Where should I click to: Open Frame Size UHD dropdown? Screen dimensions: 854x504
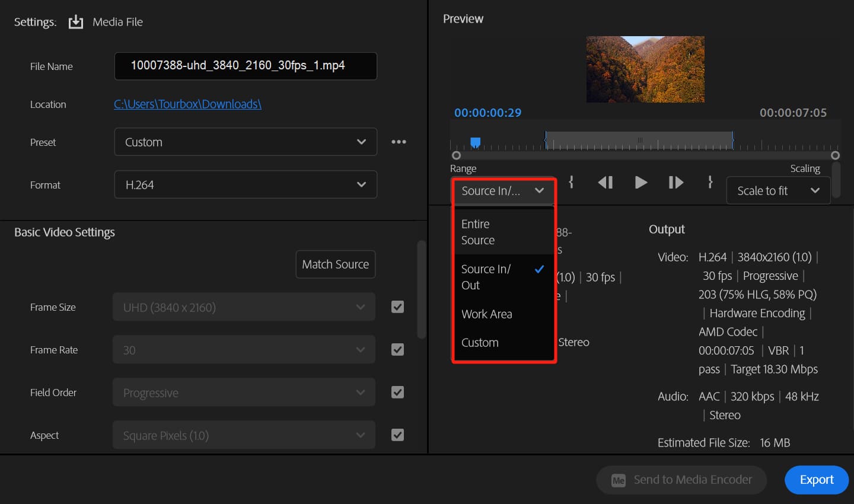pyautogui.click(x=244, y=307)
